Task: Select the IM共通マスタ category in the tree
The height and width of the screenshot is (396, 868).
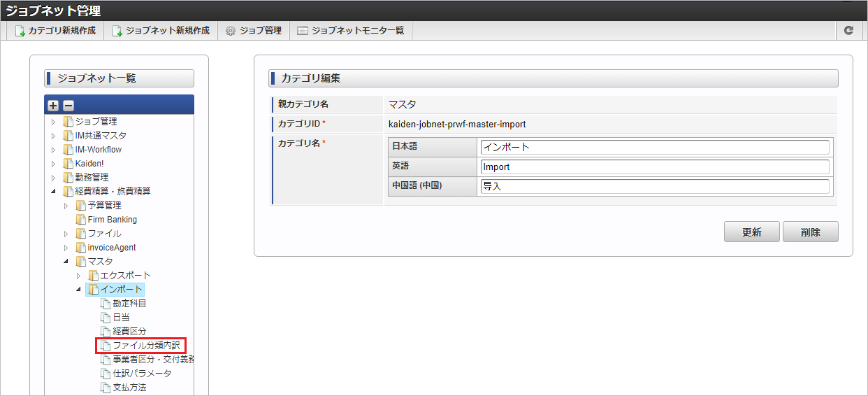Action: 101,136
